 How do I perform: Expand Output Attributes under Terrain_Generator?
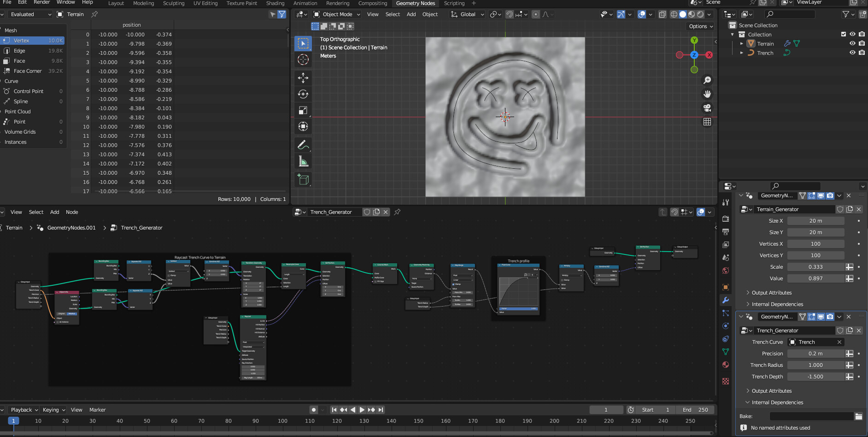coord(772,293)
